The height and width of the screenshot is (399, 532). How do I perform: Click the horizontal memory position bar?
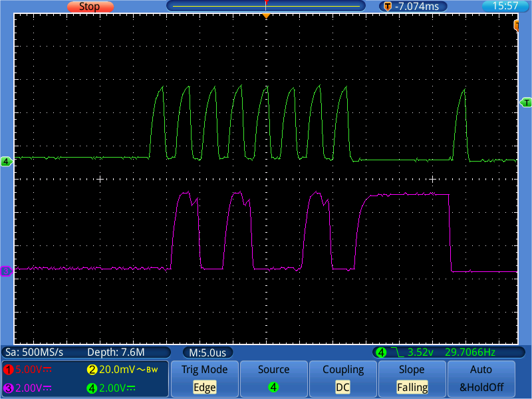click(x=266, y=6)
